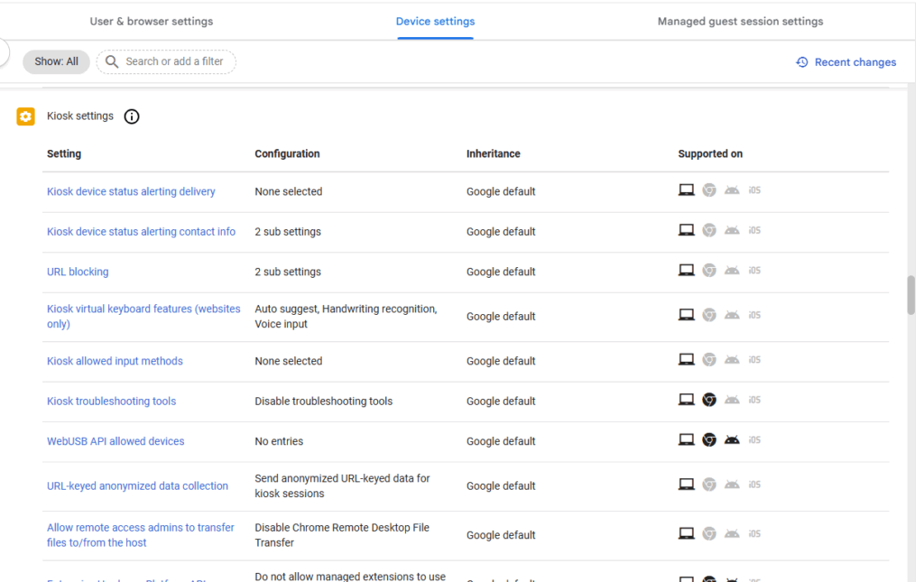Click the vertical scrollbar thumb

pos(910,295)
